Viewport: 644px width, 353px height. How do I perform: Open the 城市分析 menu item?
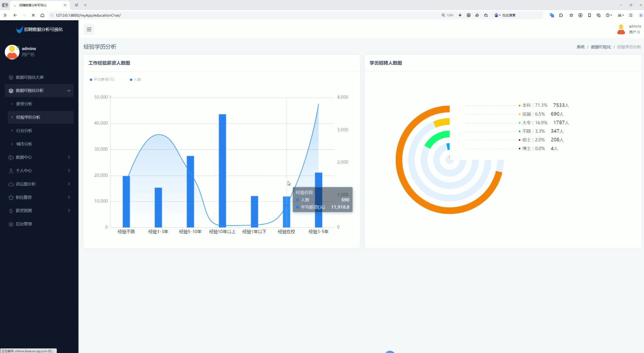point(24,144)
